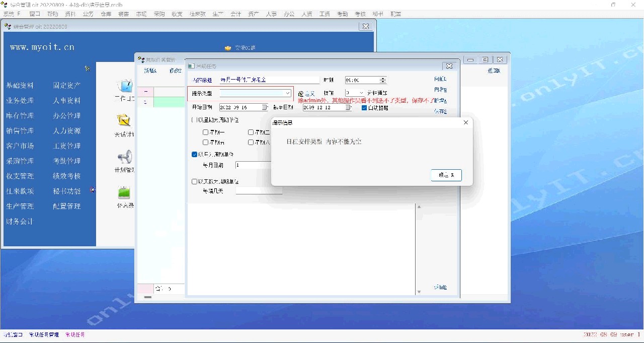Viewport: 644px width, 343px height.
Task: Open the work log notebook icon
Action: (x=124, y=86)
